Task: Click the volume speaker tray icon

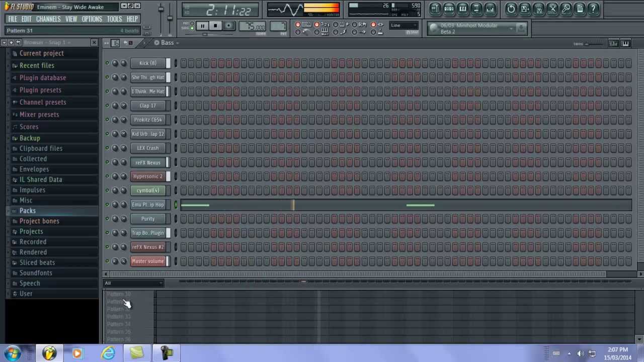Action: 581,353
